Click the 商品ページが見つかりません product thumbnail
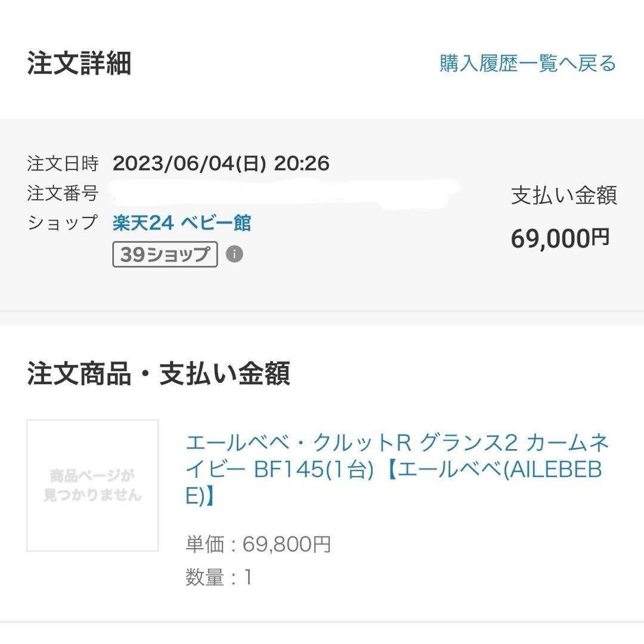Image resolution: width=644 pixels, height=644 pixels. (x=92, y=485)
